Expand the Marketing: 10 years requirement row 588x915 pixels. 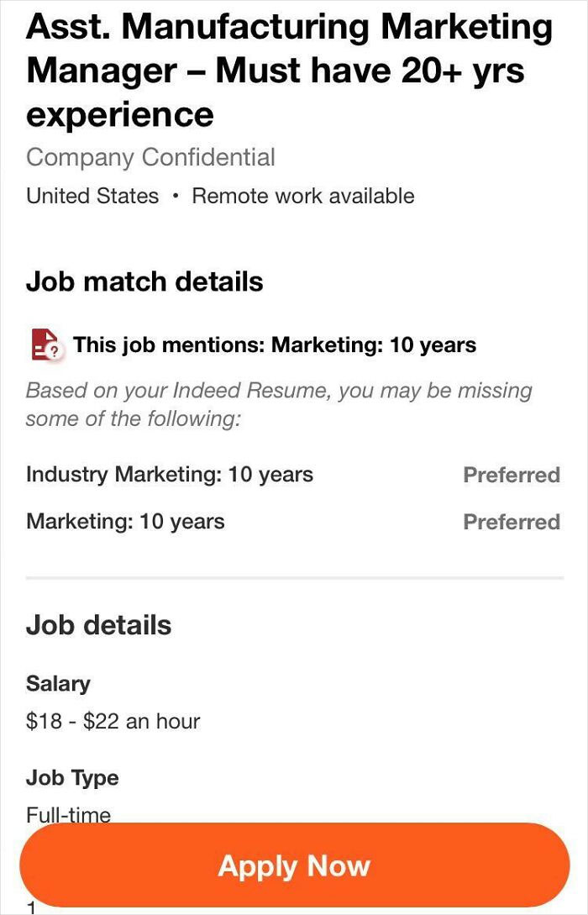click(126, 522)
